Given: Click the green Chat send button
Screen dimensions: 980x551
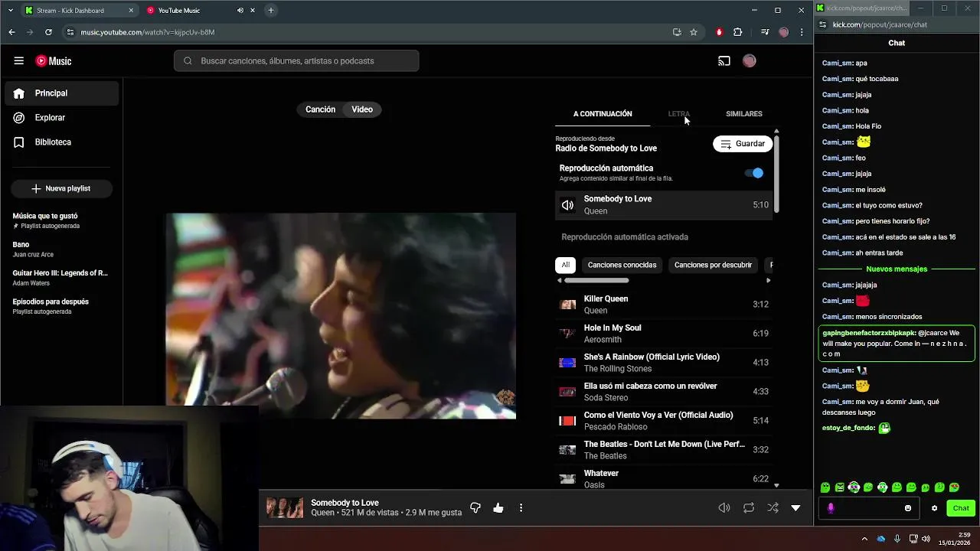Looking at the screenshot, I should (961, 508).
